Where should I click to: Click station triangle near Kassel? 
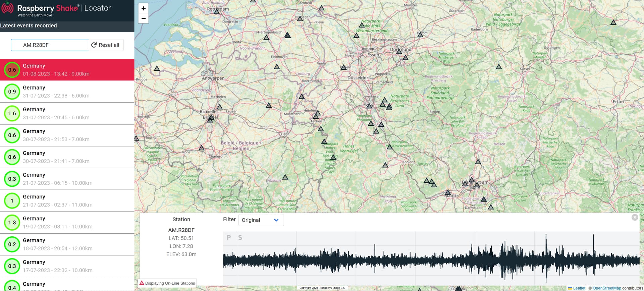point(499,67)
